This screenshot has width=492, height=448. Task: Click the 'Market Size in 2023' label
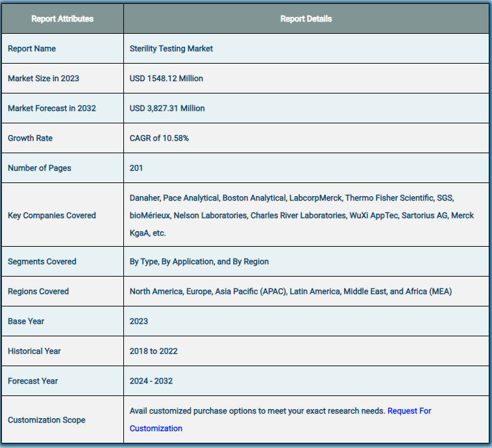tap(43, 79)
